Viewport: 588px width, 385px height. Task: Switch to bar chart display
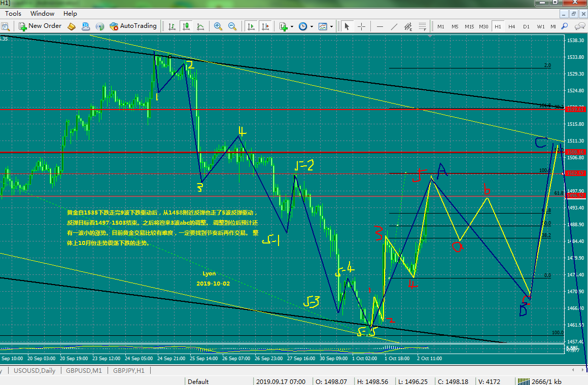[172, 26]
